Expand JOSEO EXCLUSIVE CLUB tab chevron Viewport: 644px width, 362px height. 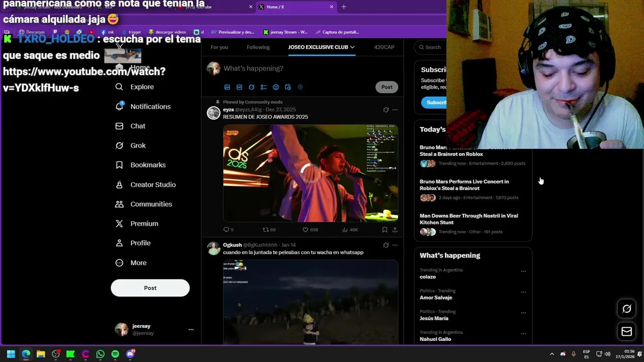pos(352,47)
